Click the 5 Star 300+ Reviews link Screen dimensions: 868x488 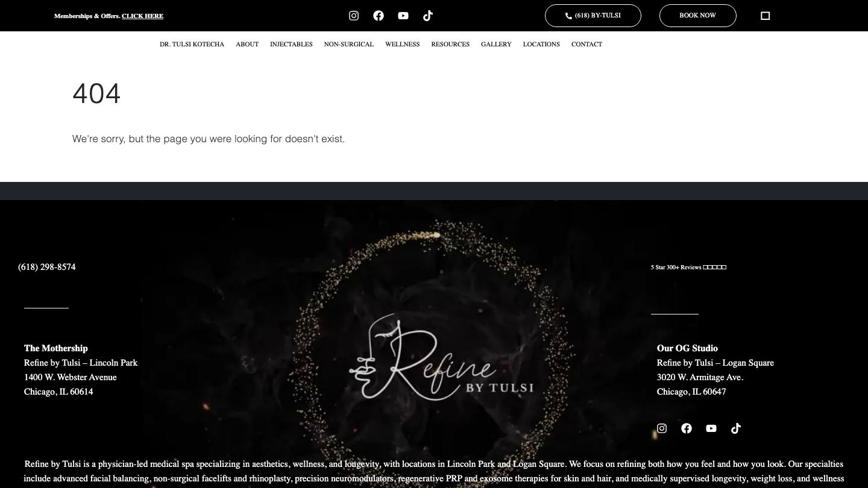tap(688, 267)
